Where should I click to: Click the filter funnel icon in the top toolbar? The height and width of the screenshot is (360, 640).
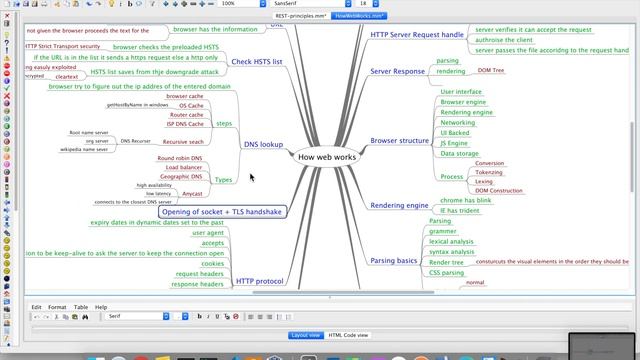point(152,4)
